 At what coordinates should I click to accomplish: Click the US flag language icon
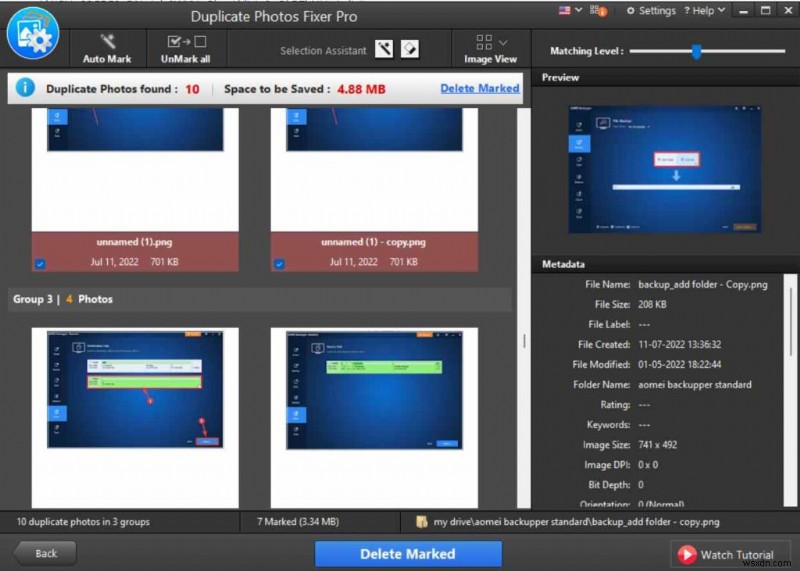point(564,10)
